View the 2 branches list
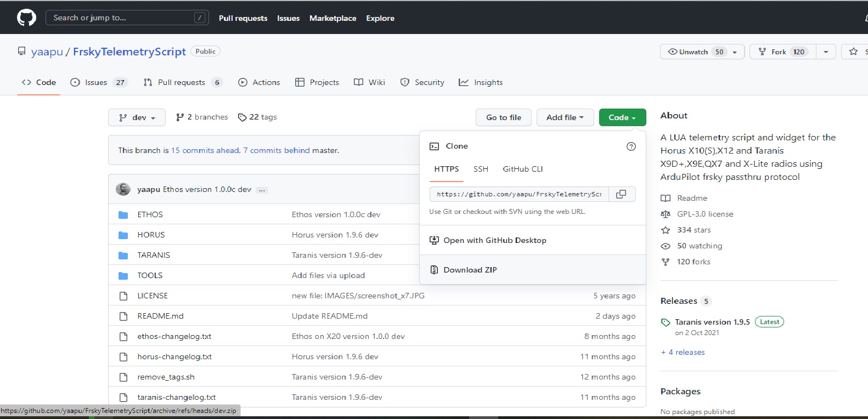Viewport: 868px width, 419px height. pos(202,117)
